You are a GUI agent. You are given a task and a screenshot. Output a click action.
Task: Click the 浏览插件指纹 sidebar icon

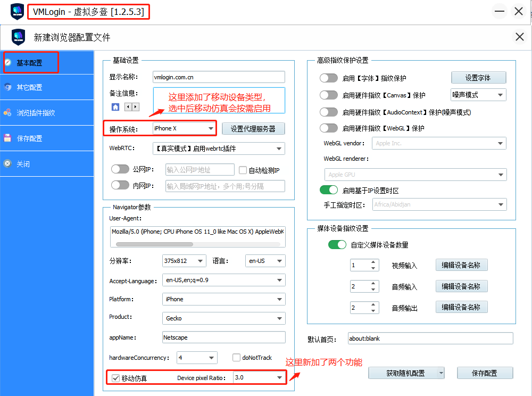[x=8, y=113]
